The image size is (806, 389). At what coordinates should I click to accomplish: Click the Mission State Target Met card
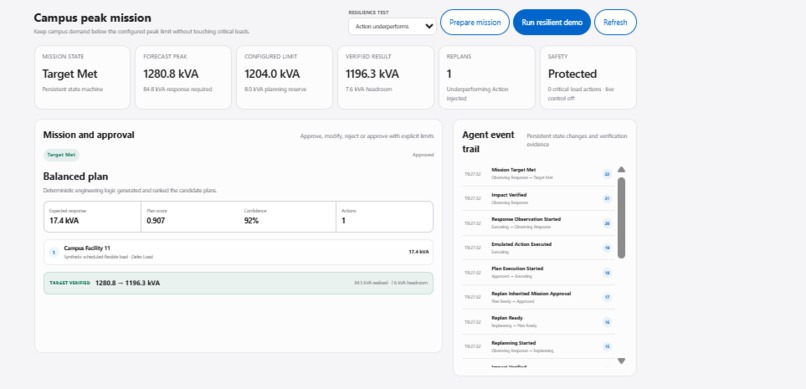(x=82, y=77)
